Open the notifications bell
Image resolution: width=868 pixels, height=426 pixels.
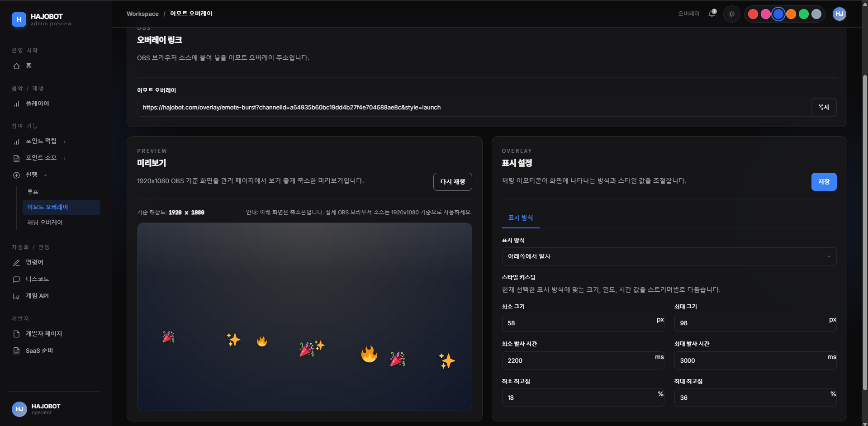click(x=712, y=14)
